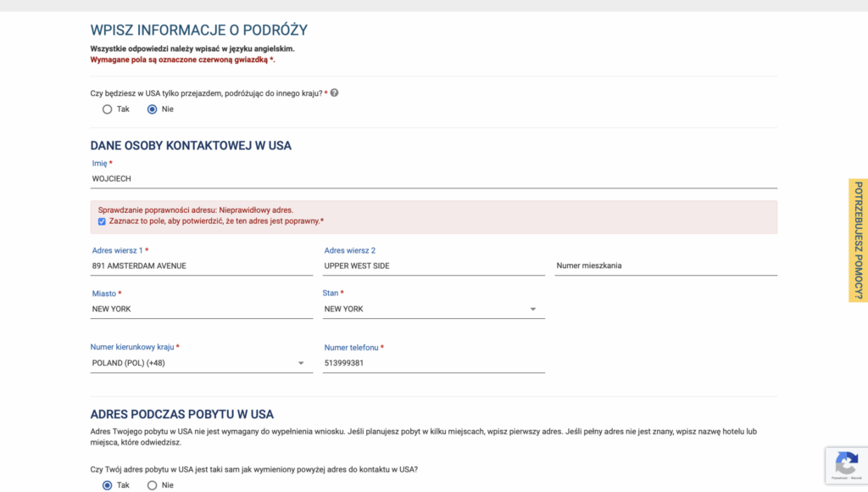
Task: Select 'Tak' for transit through USA
Action: (108, 109)
